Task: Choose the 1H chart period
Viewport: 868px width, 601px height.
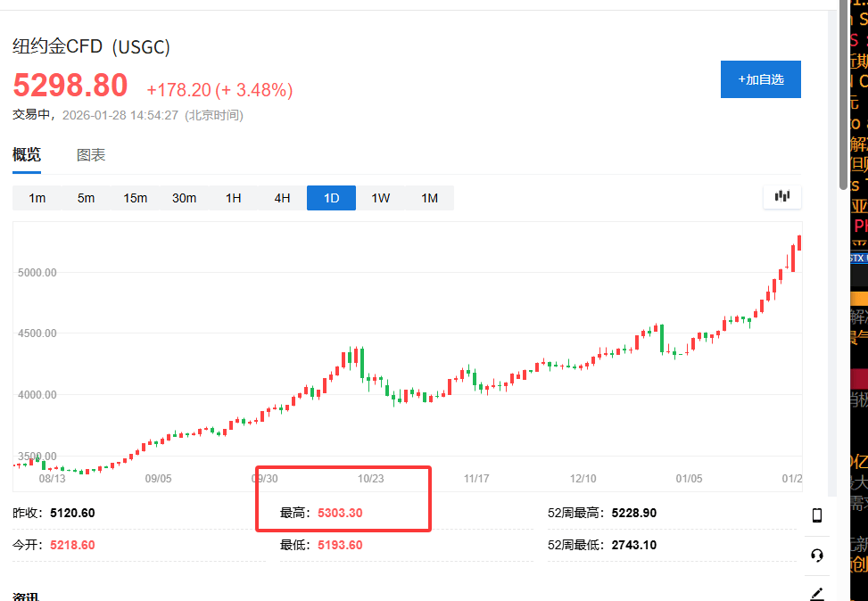Action: pyautogui.click(x=233, y=198)
